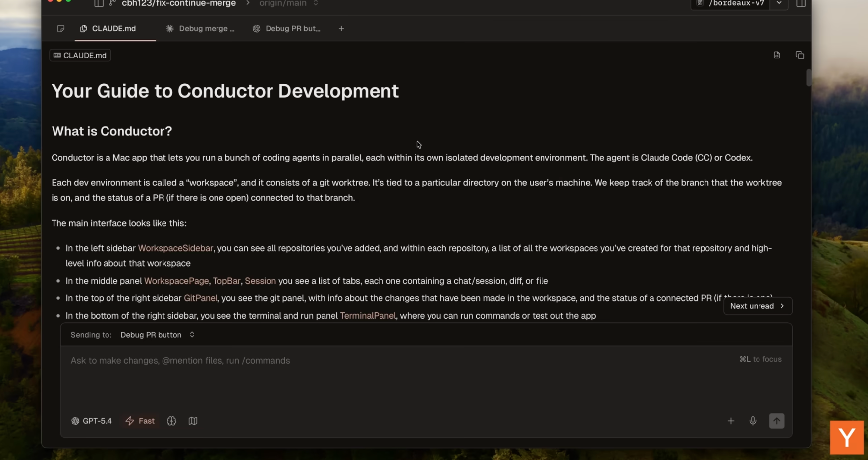This screenshot has width=868, height=460.
Task: Open the WorkspacePage code link
Action: coord(176,281)
